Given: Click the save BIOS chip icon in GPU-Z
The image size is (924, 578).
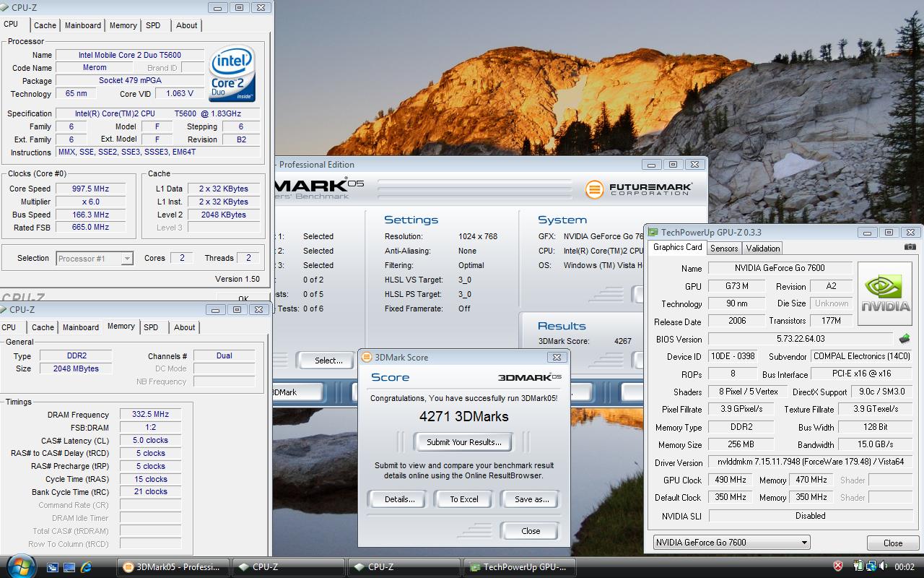Looking at the screenshot, I should [x=905, y=338].
